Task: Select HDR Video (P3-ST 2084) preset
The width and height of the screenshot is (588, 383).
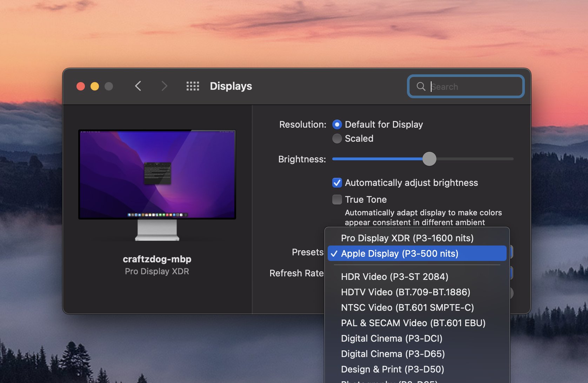Action: click(394, 277)
